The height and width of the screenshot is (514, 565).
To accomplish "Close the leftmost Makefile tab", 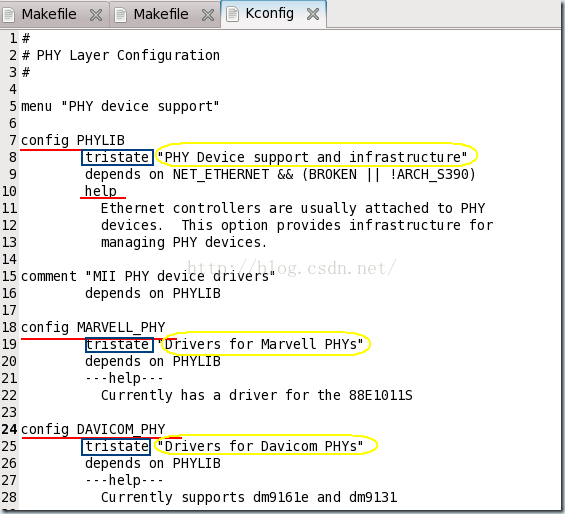I will pyautogui.click(x=96, y=15).
